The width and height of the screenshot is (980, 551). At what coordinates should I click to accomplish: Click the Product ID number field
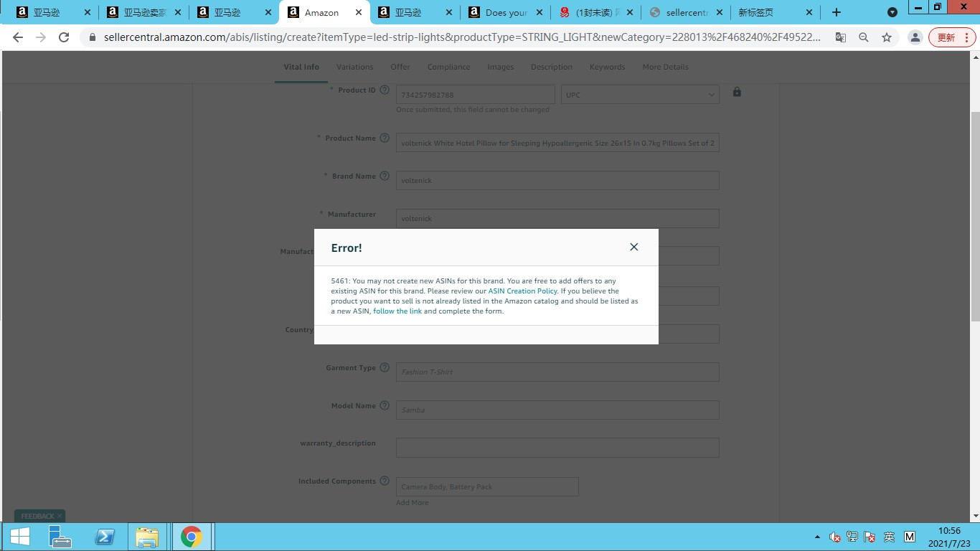pyautogui.click(x=476, y=95)
